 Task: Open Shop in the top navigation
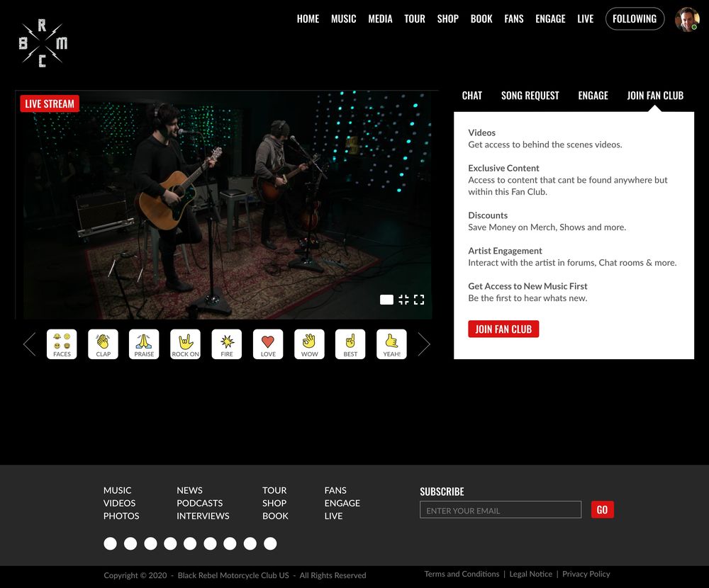pos(447,19)
